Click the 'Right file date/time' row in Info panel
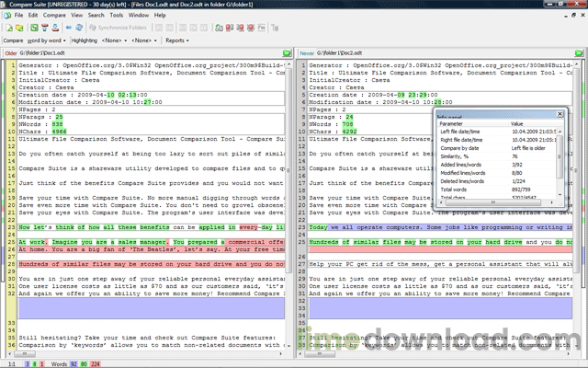Screen dimensions: 588x368 (x=497, y=140)
